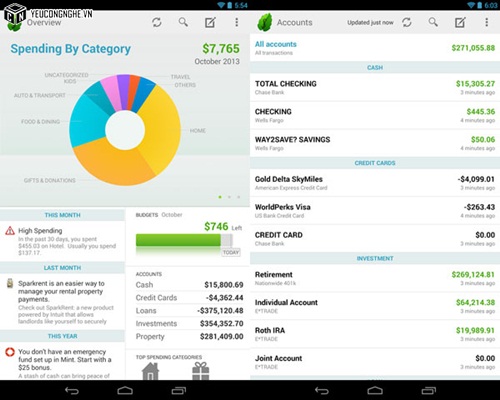This screenshot has height=400, width=500.
Task: Open All accounts row
Action: (x=375, y=48)
